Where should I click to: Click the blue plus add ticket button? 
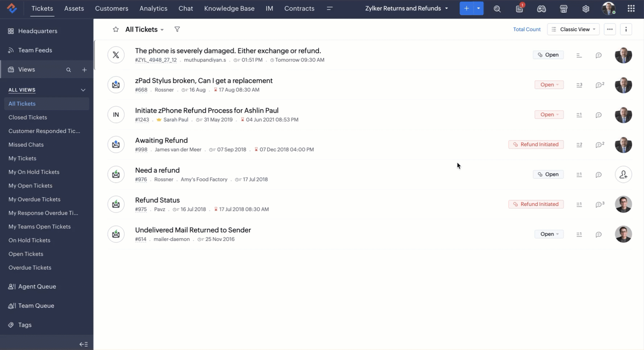[466, 9]
